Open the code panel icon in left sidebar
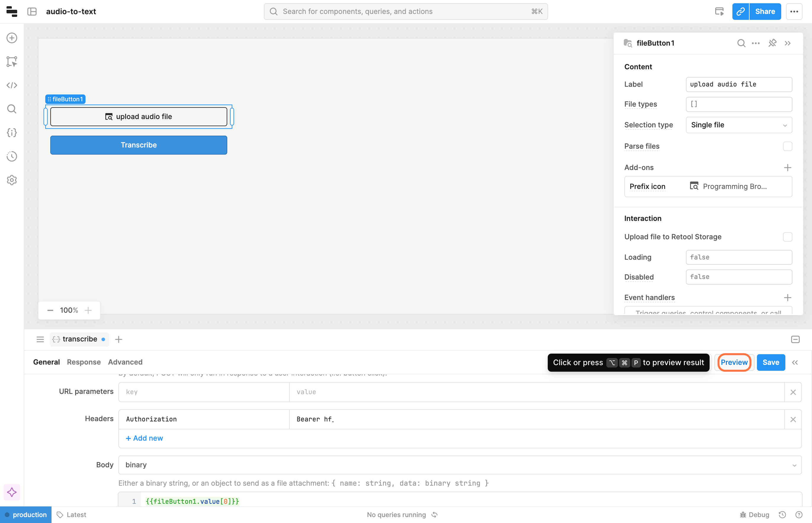812x523 pixels. (x=12, y=85)
